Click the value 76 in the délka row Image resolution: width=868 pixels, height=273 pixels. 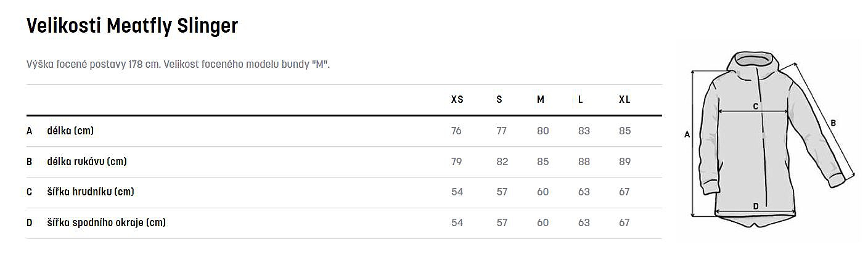pos(456,131)
